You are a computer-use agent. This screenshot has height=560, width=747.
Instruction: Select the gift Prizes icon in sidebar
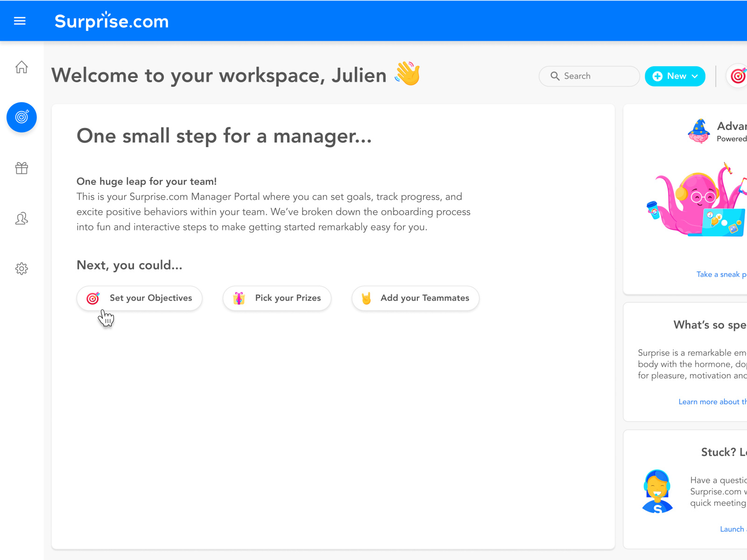[21, 168]
